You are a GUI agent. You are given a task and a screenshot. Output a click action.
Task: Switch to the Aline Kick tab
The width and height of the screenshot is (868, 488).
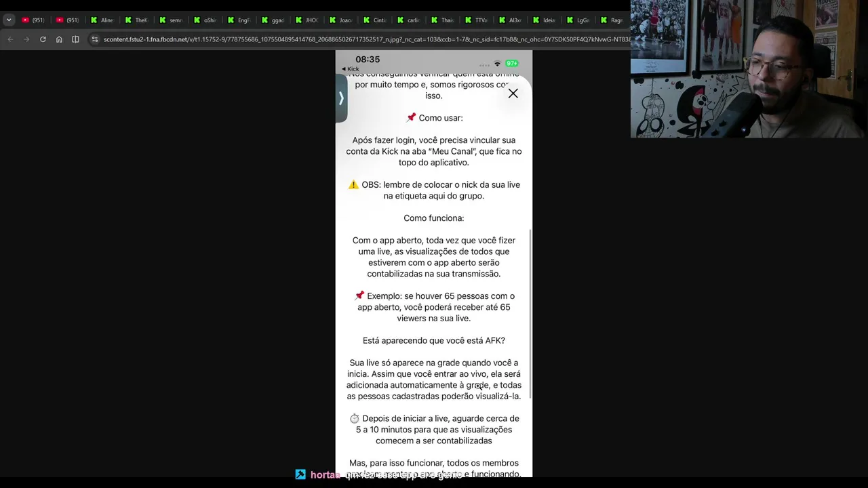[102, 20]
